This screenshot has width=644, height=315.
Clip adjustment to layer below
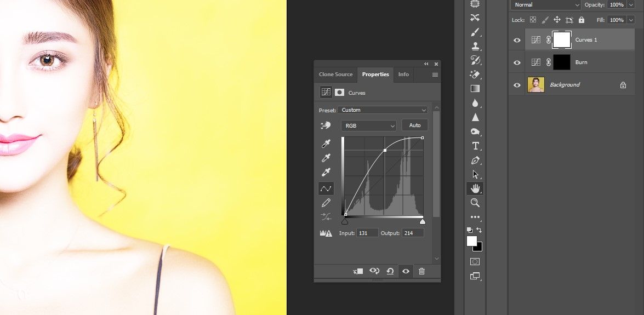pos(358,271)
